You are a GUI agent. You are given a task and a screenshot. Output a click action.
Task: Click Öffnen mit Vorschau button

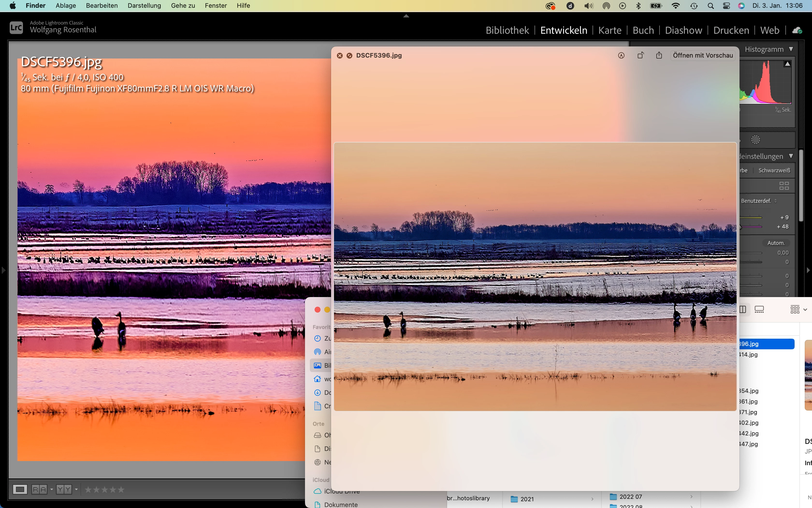click(x=703, y=55)
